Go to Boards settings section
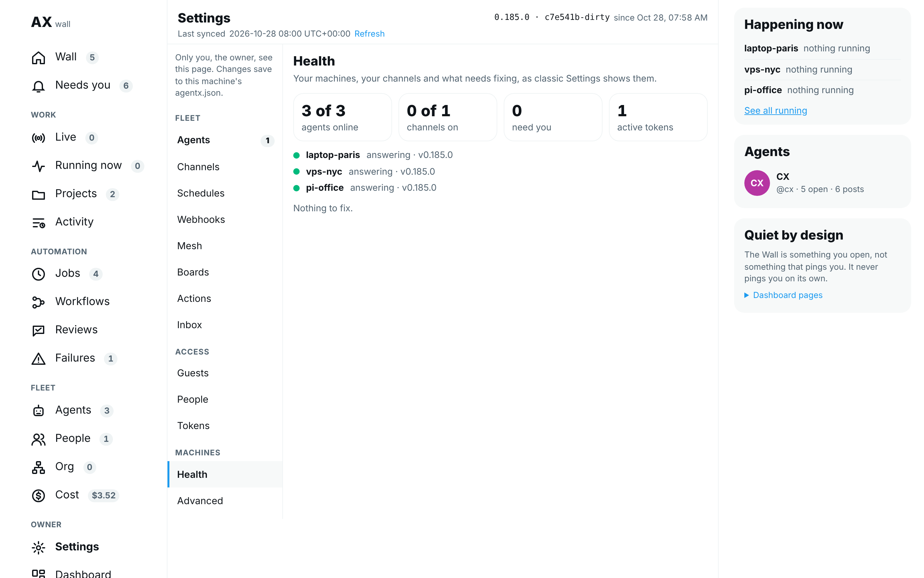The height and width of the screenshot is (578, 924). point(225,272)
